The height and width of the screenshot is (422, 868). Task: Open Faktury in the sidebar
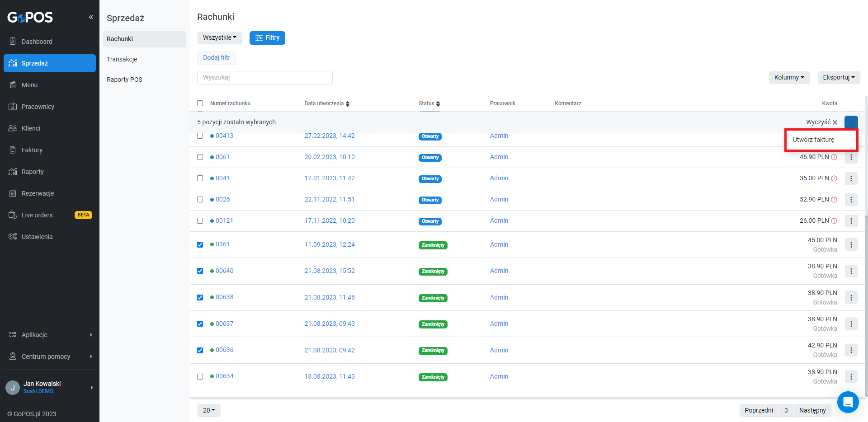point(50,150)
